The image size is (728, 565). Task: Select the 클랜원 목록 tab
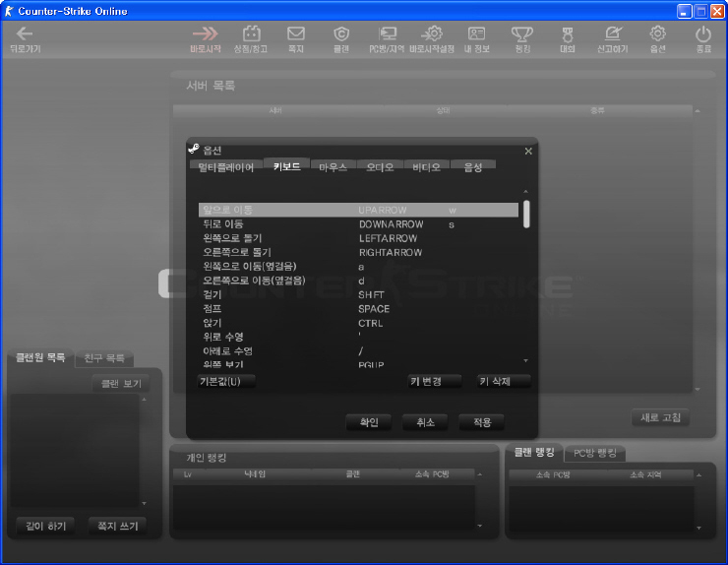pyautogui.click(x=40, y=357)
